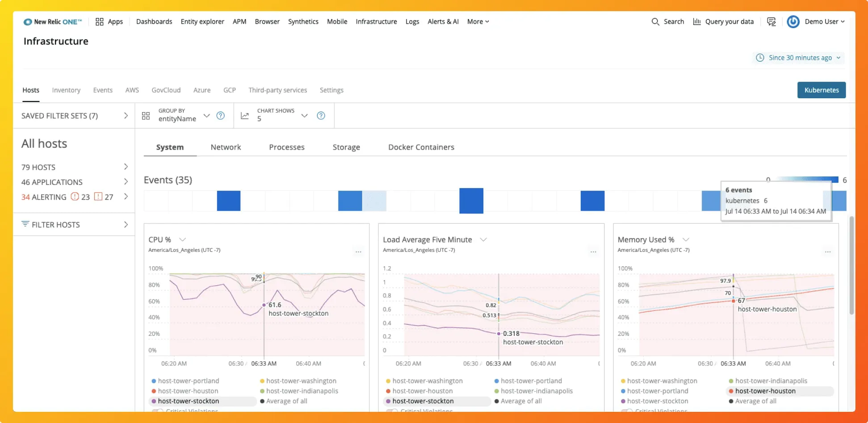Open the Search panel
Image resolution: width=868 pixels, height=423 pixels.
click(667, 21)
